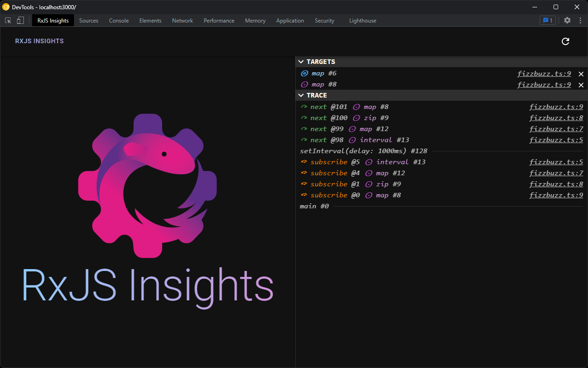Click the orange subscribe arrow icon for @5
588x368 pixels.
304,162
